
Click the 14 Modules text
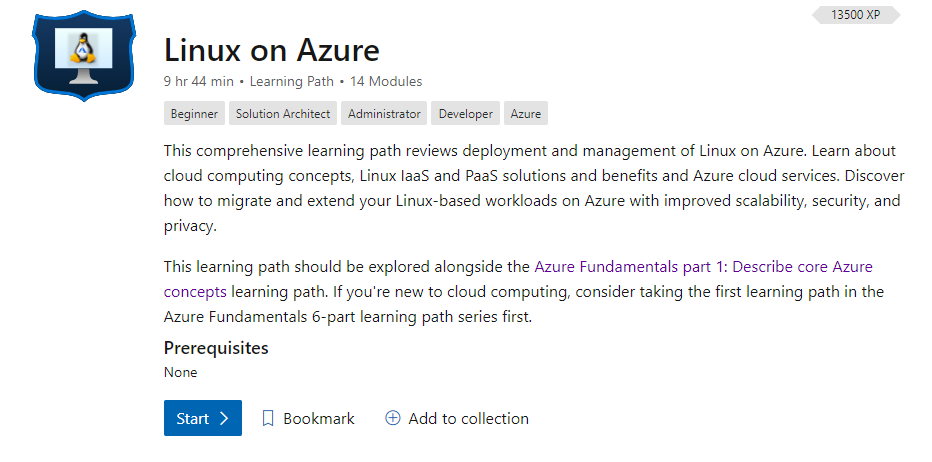click(386, 82)
